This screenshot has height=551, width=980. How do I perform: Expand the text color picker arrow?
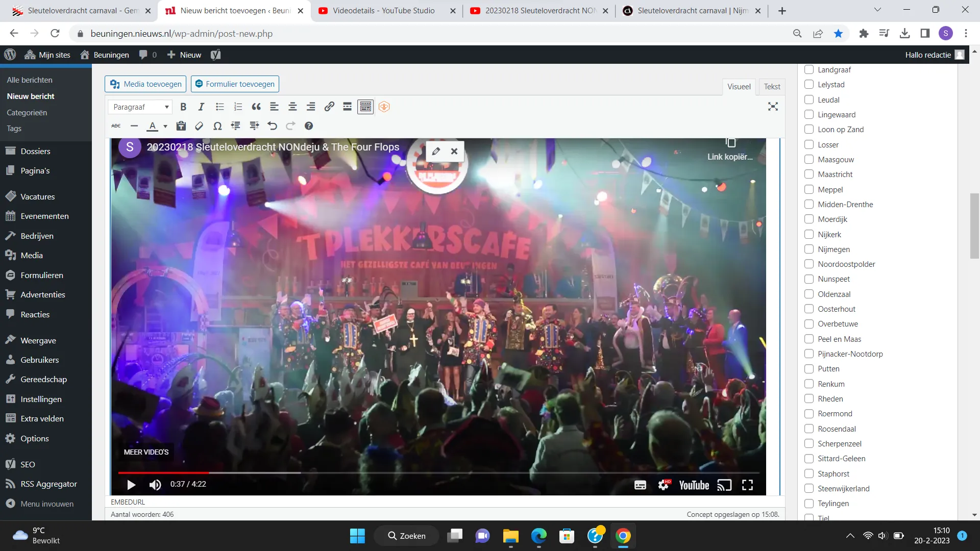(165, 127)
